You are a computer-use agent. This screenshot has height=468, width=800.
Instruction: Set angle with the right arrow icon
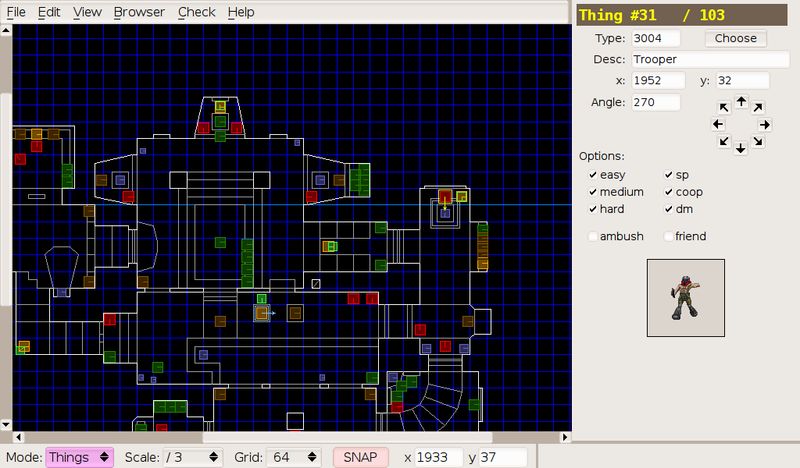pos(764,125)
